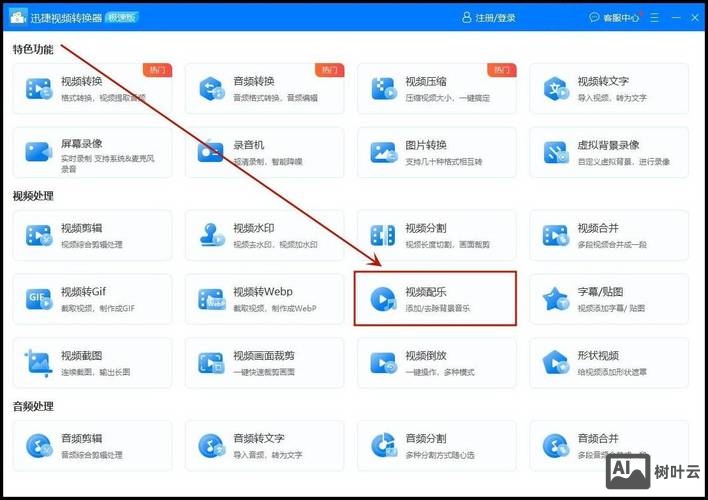The height and width of the screenshot is (500, 708).
Task: Open the 音频转换 audio conversion icon
Action: pos(211,89)
